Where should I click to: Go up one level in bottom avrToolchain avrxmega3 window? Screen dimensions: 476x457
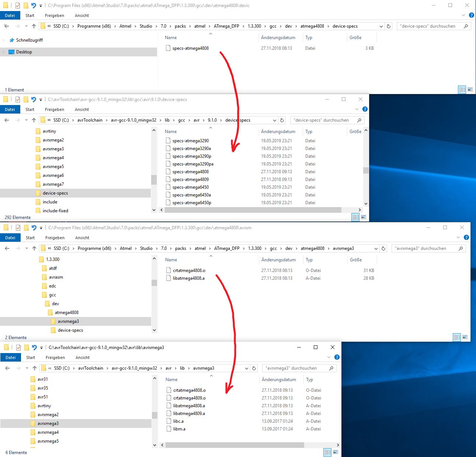click(x=35, y=368)
